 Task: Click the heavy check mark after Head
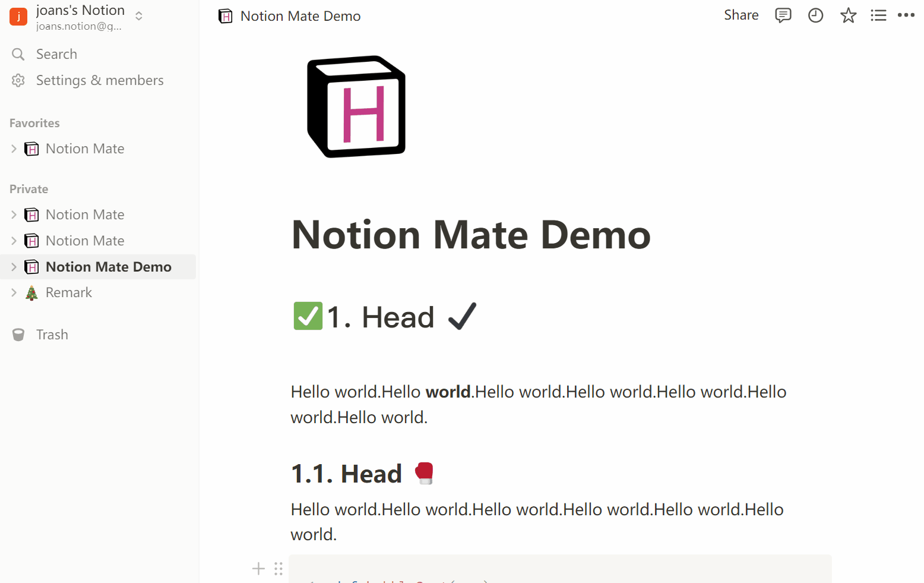[x=462, y=316]
